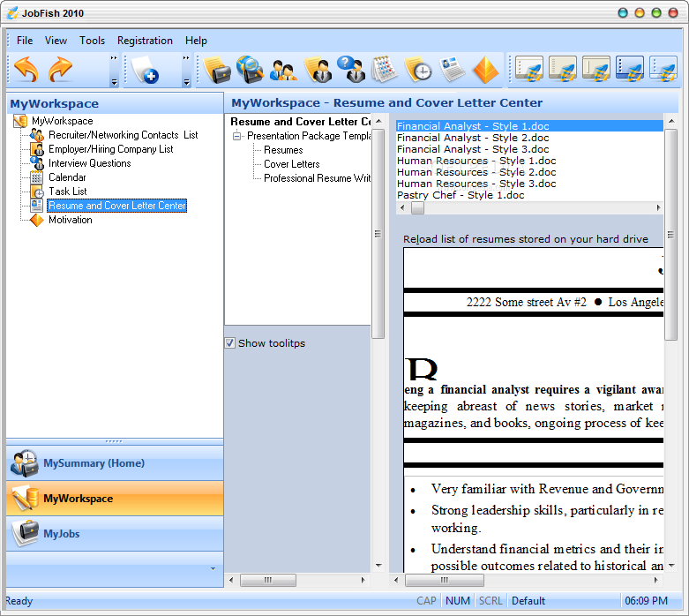Viewport: 689px width, 616px height.
Task: Select Financial Analyst - Style 1.doc
Action: (x=529, y=126)
